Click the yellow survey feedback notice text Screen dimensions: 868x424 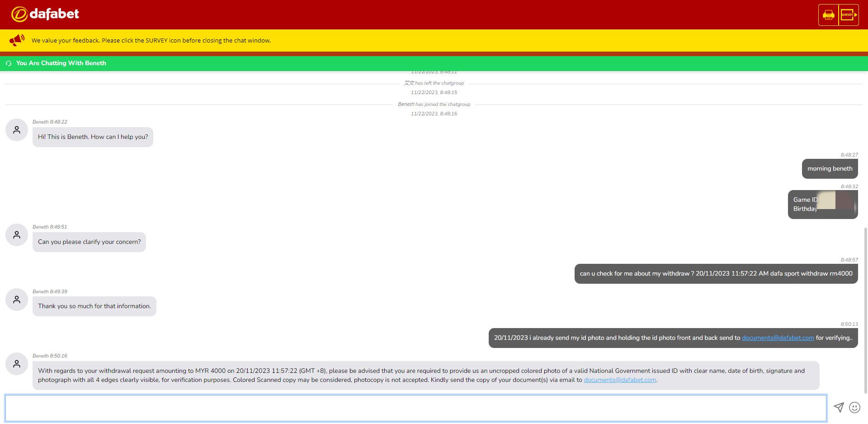[x=151, y=41]
